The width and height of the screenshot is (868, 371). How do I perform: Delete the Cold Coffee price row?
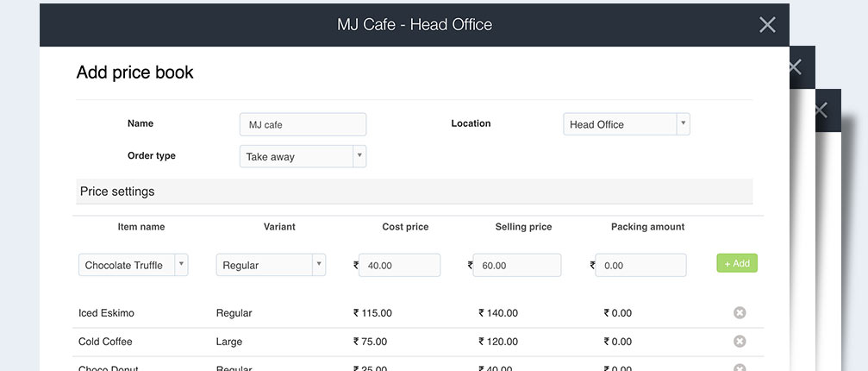739,342
